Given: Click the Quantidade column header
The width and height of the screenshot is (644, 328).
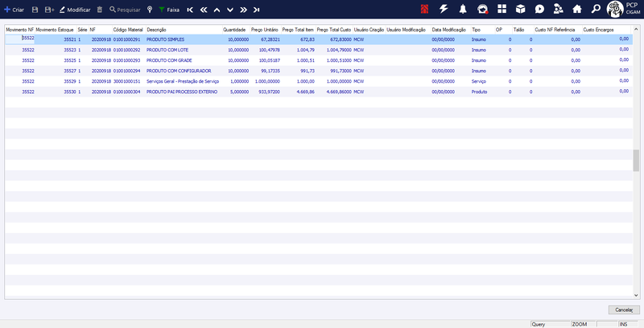Looking at the screenshot, I should point(234,30).
